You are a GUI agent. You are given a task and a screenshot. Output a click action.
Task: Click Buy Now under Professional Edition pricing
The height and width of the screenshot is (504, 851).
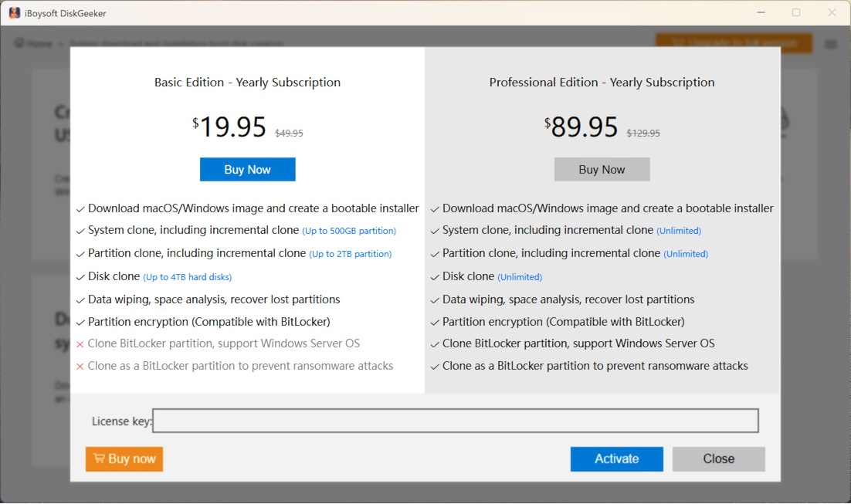tap(602, 169)
